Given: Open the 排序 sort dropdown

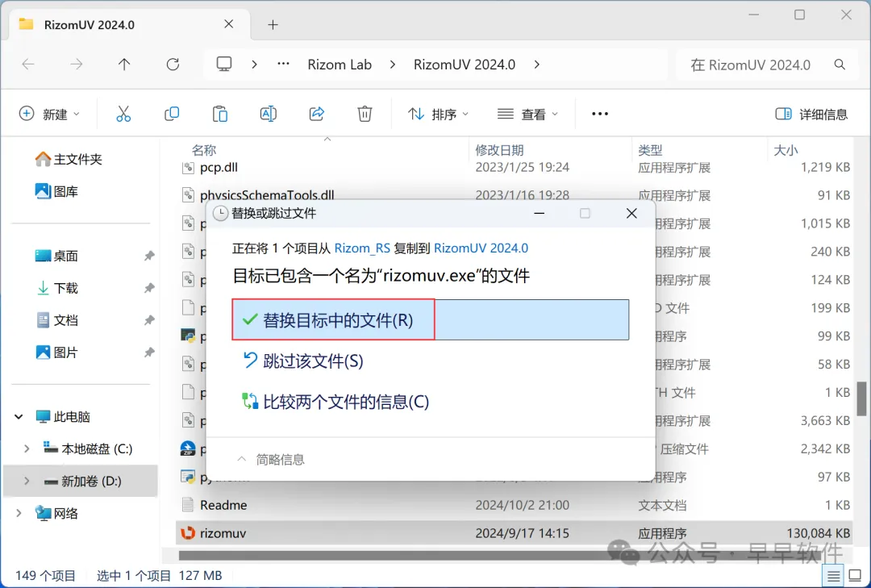Looking at the screenshot, I should point(438,114).
